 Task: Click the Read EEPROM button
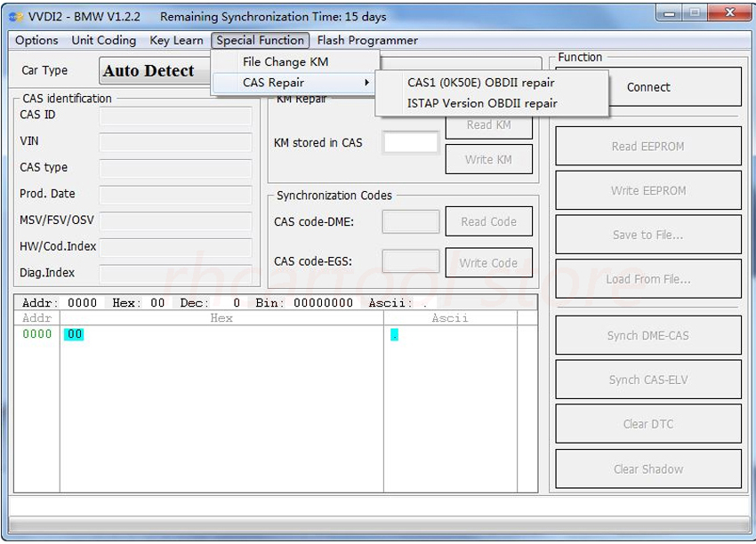[x=648, y=147]
